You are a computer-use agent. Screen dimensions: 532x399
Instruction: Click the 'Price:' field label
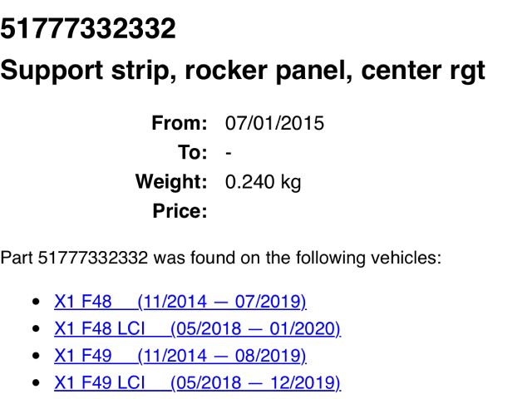180,211
